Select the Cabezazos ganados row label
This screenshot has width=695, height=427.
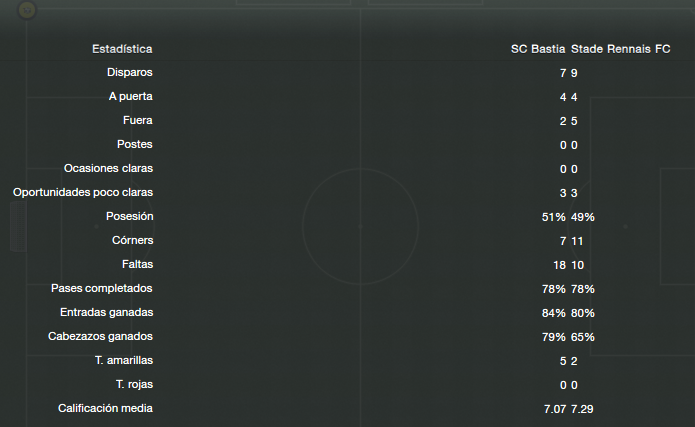click(x=100, y=336)
